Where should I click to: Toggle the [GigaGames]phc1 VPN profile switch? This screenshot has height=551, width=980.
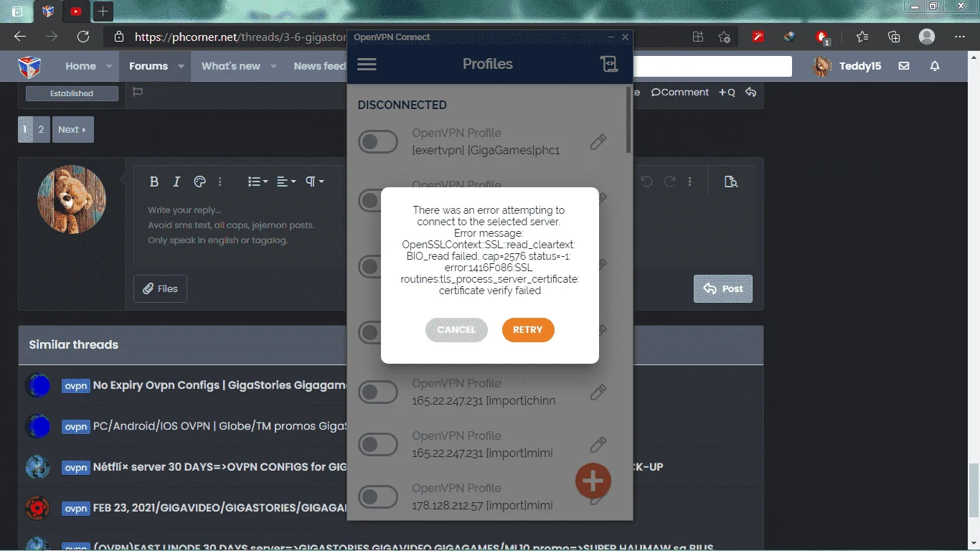(377, 142)
